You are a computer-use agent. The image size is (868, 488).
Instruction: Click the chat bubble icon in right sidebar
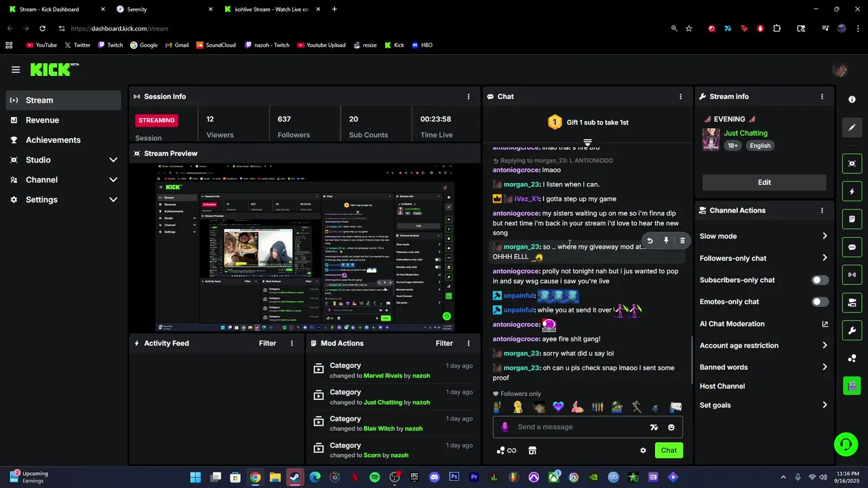pyautogui.click(x=852, y=247)
